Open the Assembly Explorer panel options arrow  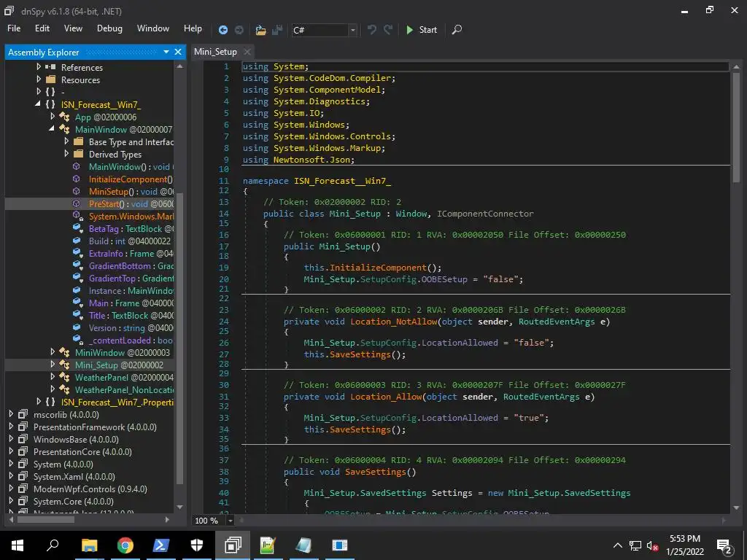(166, 52)
